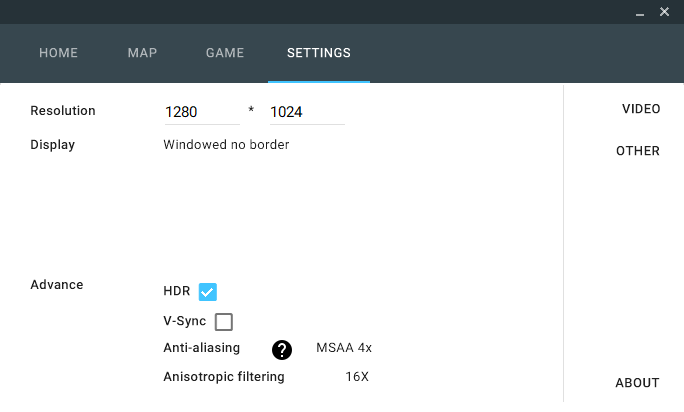Open the Display mode dropdown

pyautogui.click(x=226, y=145)
